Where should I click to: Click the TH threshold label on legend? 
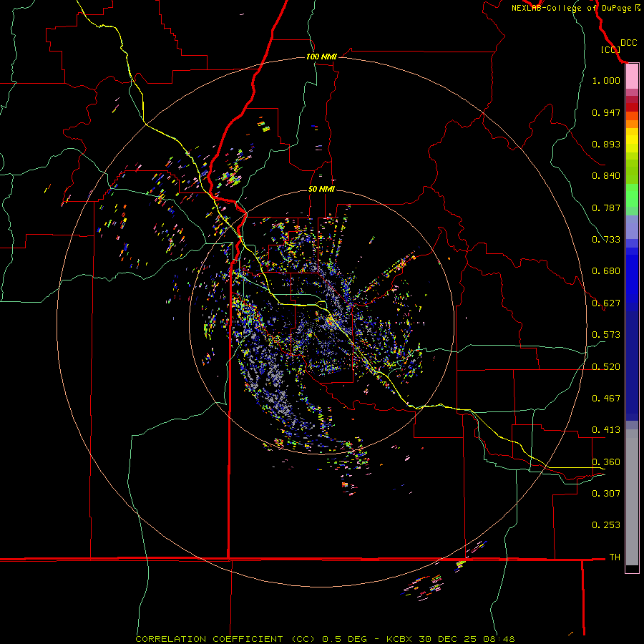(x=615, y=557)
